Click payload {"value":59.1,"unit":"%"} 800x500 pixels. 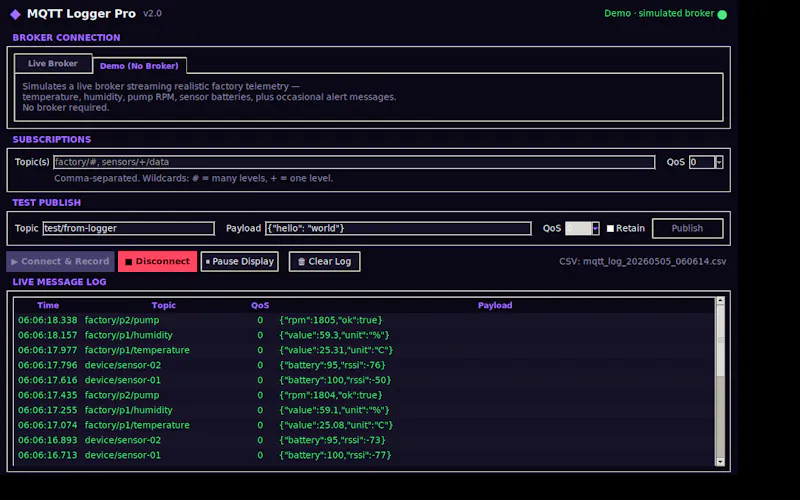334,410
